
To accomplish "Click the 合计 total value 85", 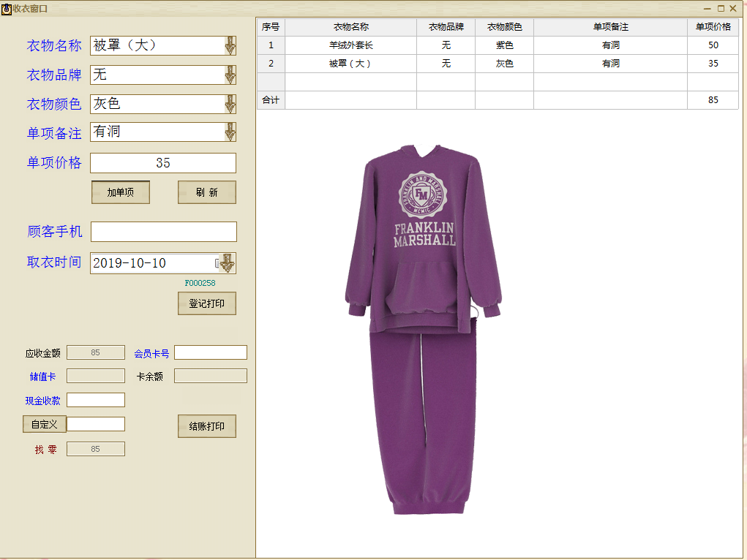I will click(x=713, y=100).
